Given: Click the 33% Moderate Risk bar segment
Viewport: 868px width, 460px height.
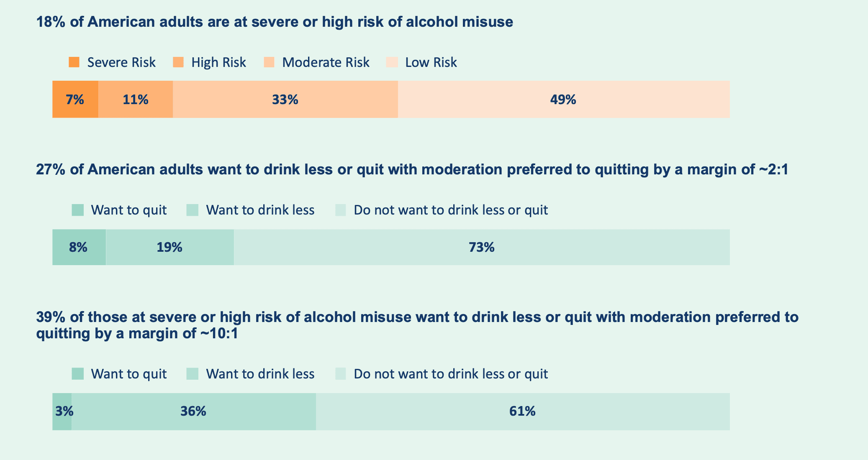Looking at the screenshot, I should click(x=285, y=100).
